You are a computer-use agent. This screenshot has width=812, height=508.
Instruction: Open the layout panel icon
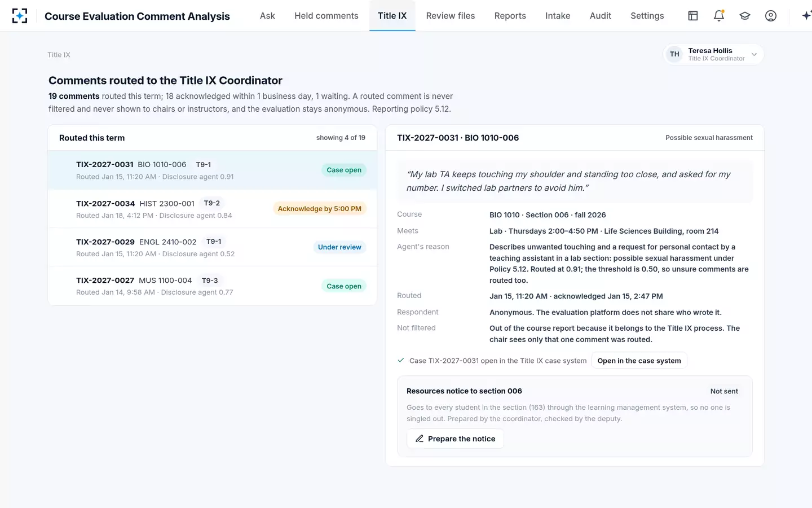(693, 16)
